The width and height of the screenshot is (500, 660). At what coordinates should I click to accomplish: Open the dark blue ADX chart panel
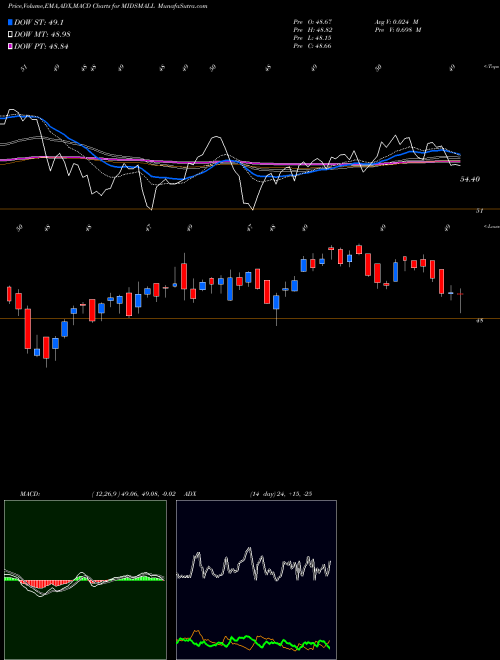tap(256, 580)
